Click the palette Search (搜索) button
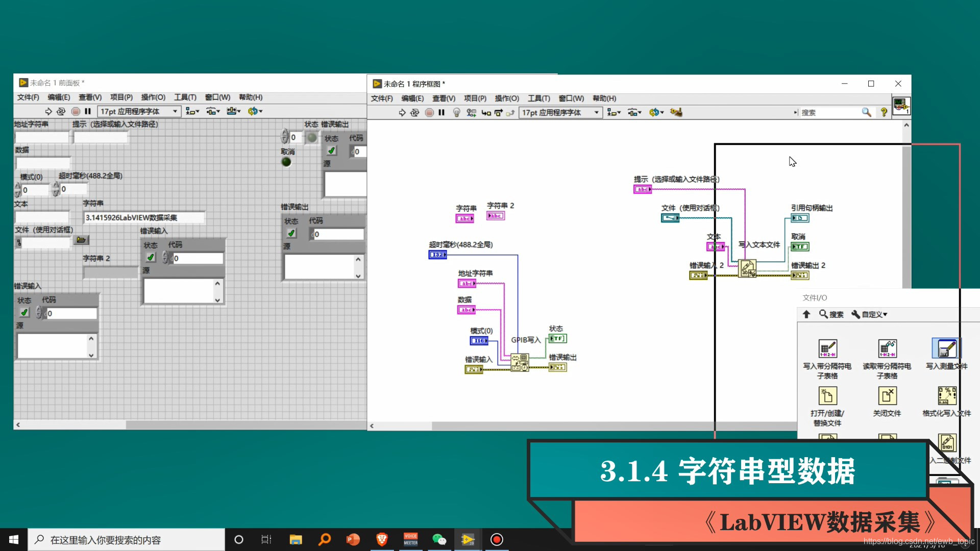980x551 pixels. (831, 314)
